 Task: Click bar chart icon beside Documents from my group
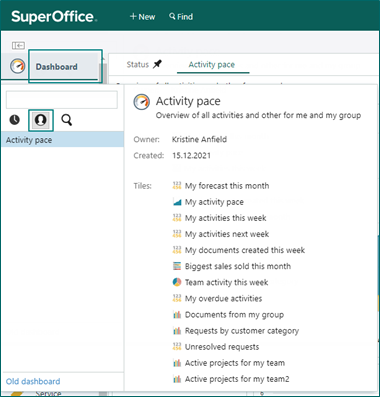coord(177,315)
